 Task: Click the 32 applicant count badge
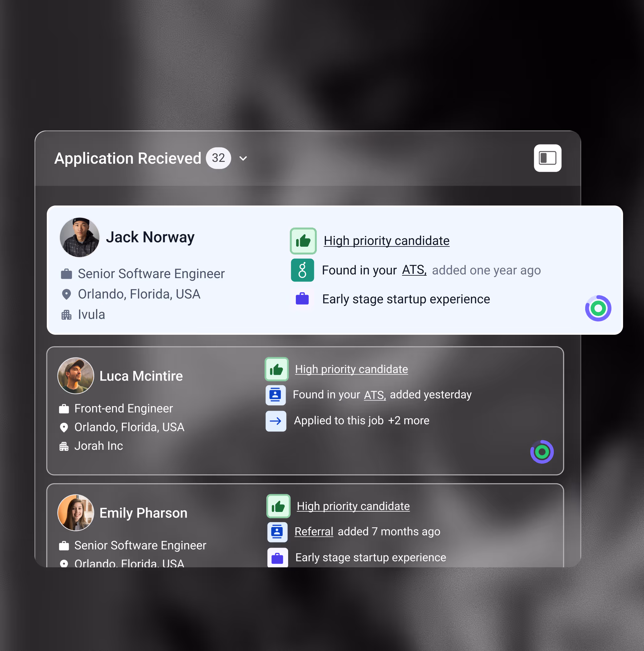[219, 158]
